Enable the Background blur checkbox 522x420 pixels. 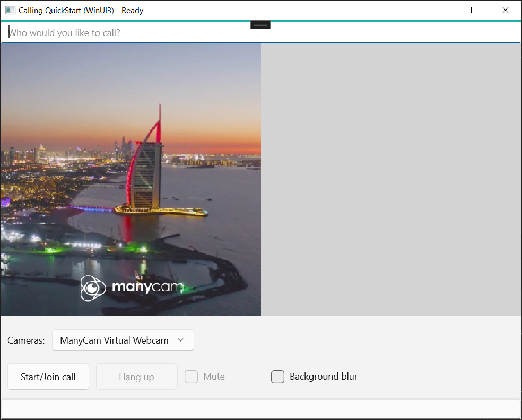[x=277, y=377]
